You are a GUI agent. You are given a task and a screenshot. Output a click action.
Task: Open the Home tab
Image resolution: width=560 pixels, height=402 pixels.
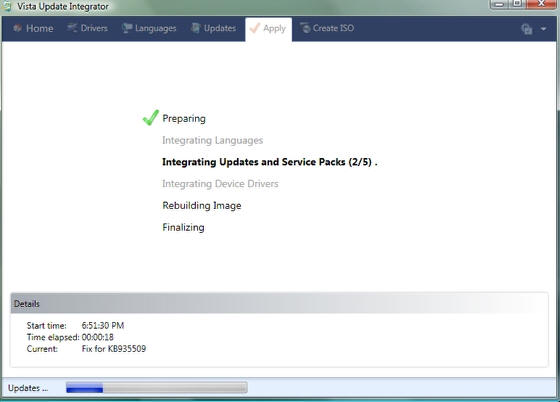[x=33, y=28]
